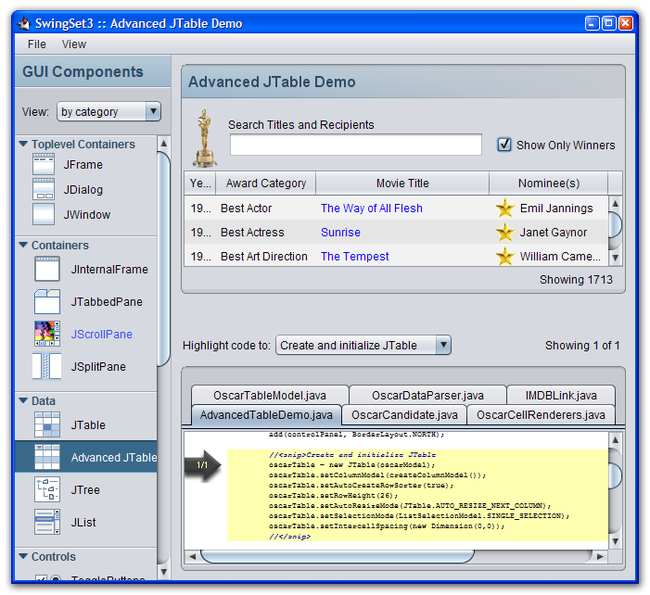
Task: Switch to the OscarDataParser.java tab
Action: click(x=428, y=395)
